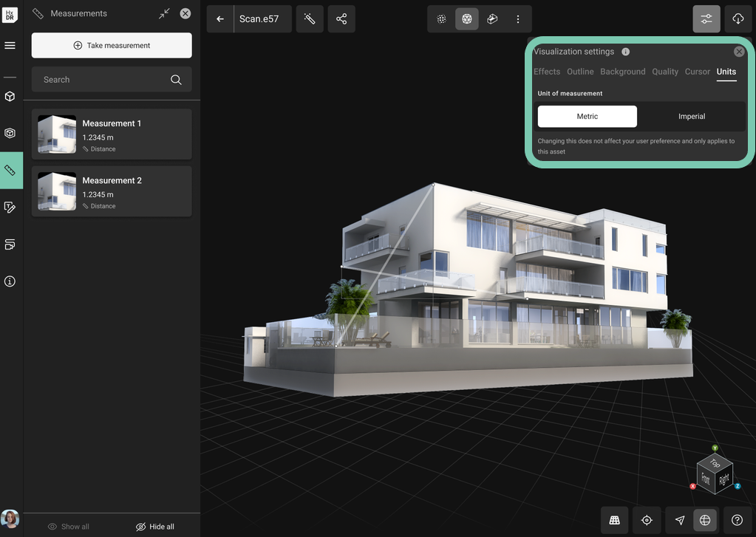
Task: Click the magic wand tool icon
Action: click(x=310, y=19)
